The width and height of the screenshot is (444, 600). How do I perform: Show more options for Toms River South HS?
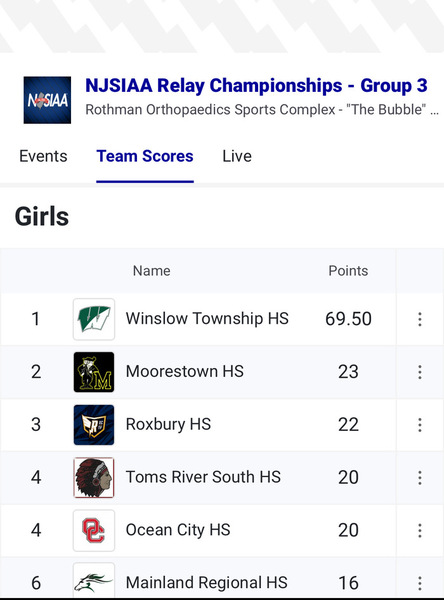pyautogui.click(x=420, y=478)
